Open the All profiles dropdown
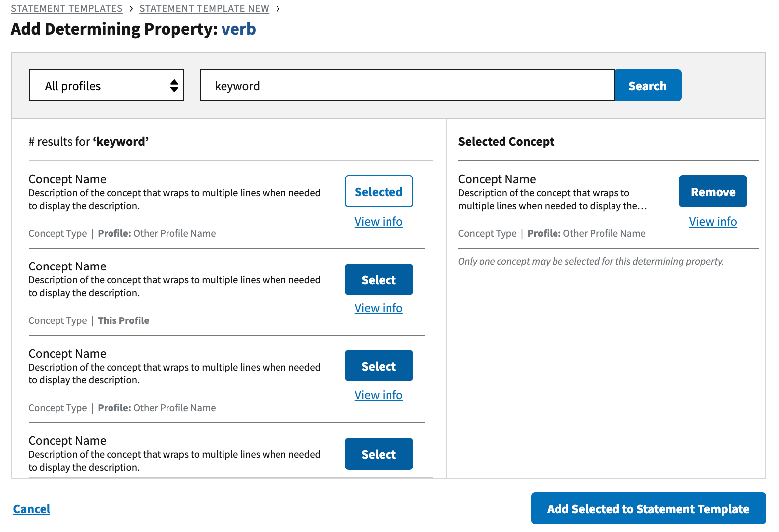 [106, 86]
